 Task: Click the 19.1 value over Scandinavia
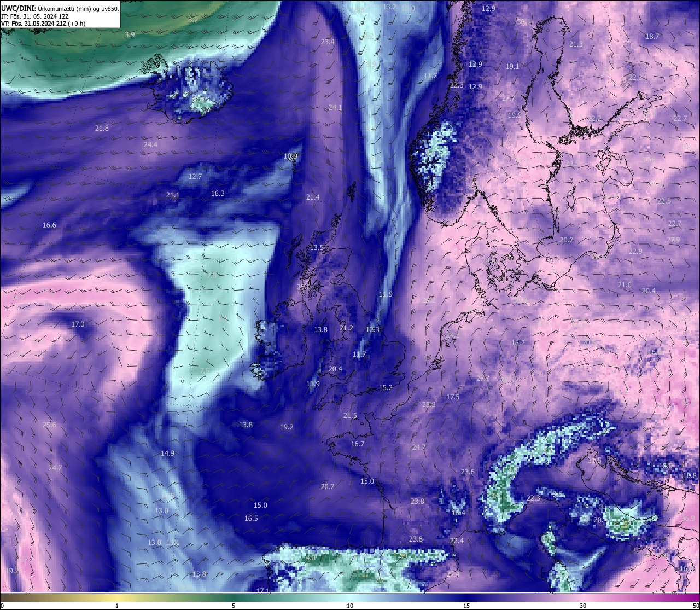pos(512,66)
